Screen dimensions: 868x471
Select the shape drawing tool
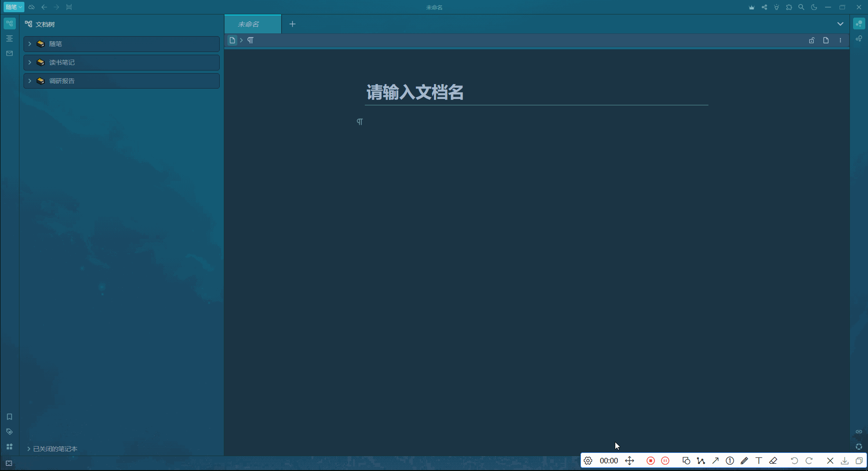click(x=686, y=461)
